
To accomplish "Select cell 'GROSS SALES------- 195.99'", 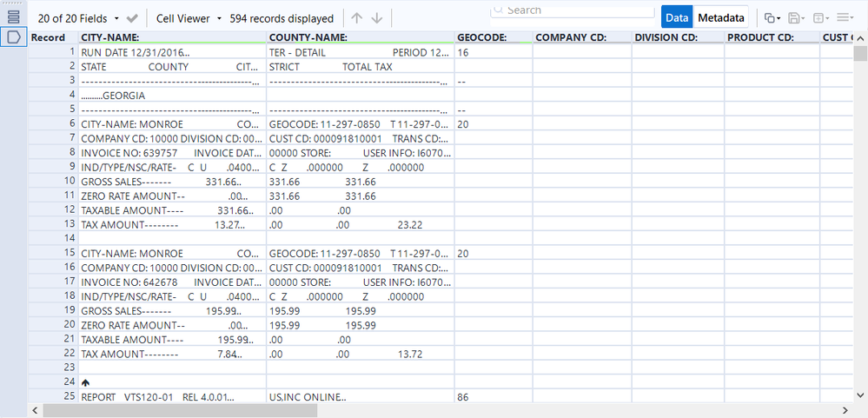I will pos(173,312).
